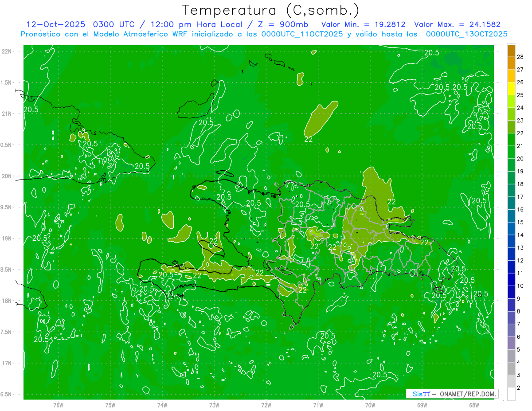Screen dimensions: 532x411
Task: Click the "73W" longitude axis label
Action: pyautogui.click(x=214, y=405)
